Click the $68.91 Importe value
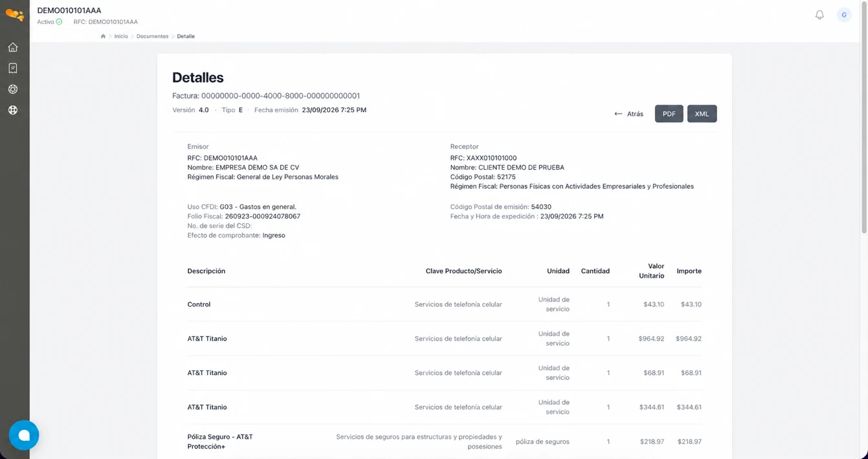The height and width of the screenshot is (459, 868). [691, 373]
